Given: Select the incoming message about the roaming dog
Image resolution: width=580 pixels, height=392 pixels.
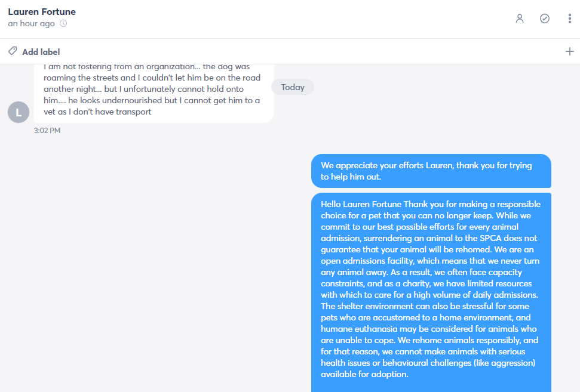Looking at the screenshot, I should [x=154, y=93].
